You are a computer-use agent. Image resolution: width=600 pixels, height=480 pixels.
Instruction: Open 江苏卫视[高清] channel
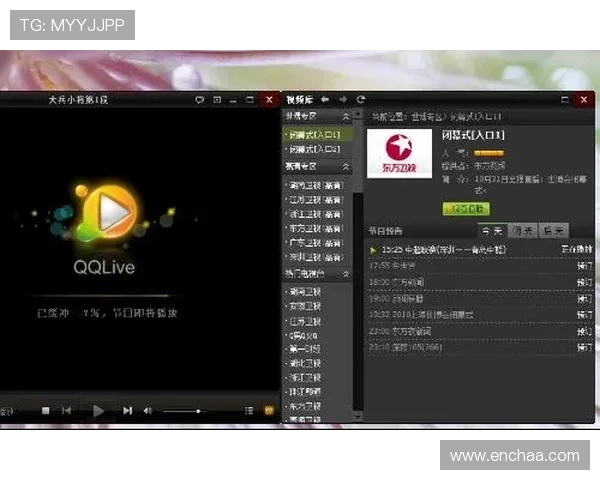(317, 200)
